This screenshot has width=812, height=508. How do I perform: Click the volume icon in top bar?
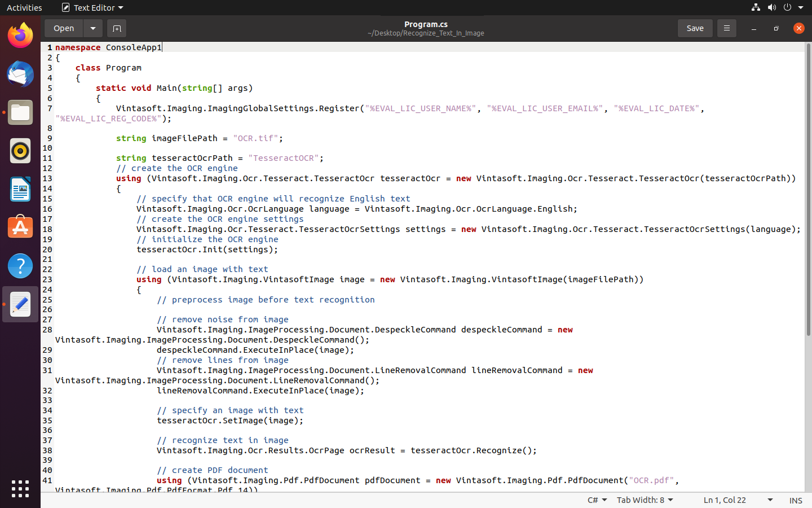771,7
